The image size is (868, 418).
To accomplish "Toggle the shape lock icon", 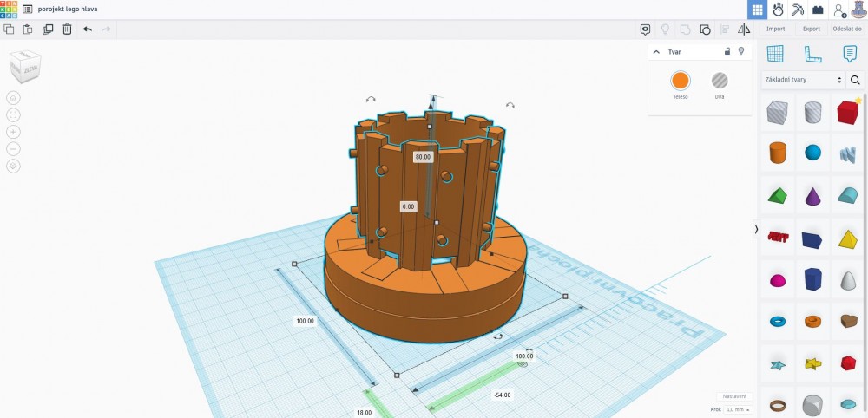I will [727, 52].
